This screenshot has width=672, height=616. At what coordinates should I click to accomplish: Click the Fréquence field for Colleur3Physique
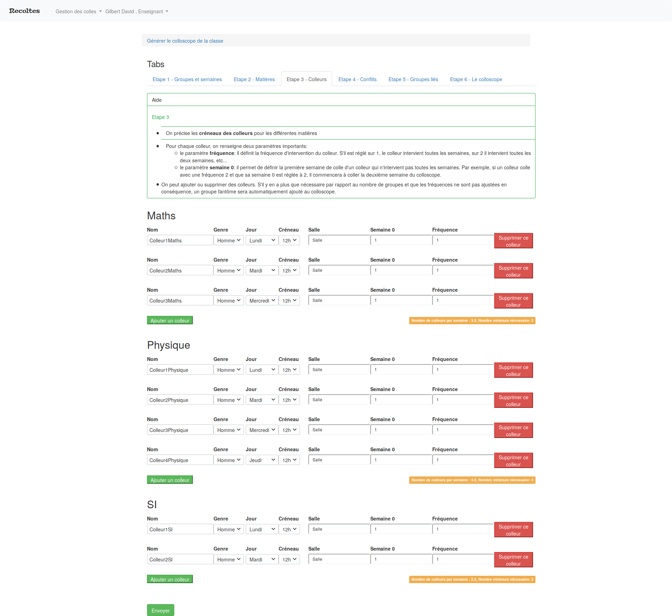(463, 430)
